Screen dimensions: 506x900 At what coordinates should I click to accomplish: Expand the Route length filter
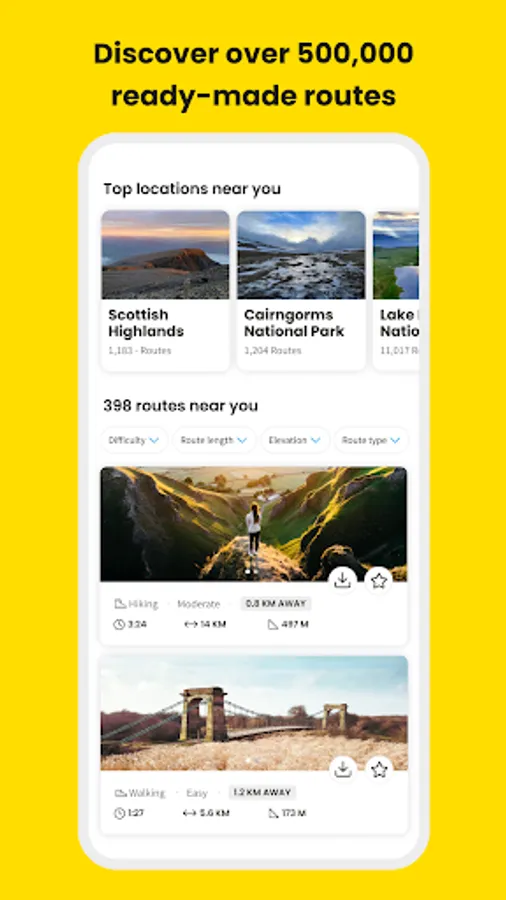(x=214, y=440)
